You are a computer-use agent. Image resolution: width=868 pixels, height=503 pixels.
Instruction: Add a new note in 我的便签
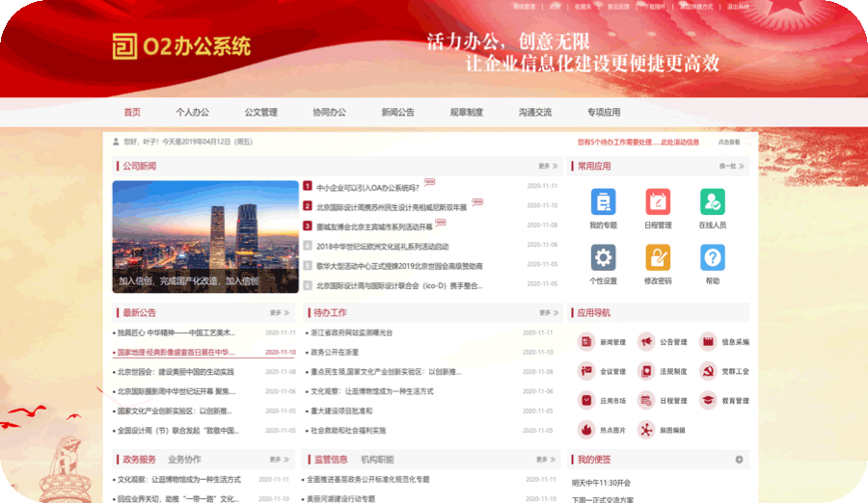coord(739,460)
